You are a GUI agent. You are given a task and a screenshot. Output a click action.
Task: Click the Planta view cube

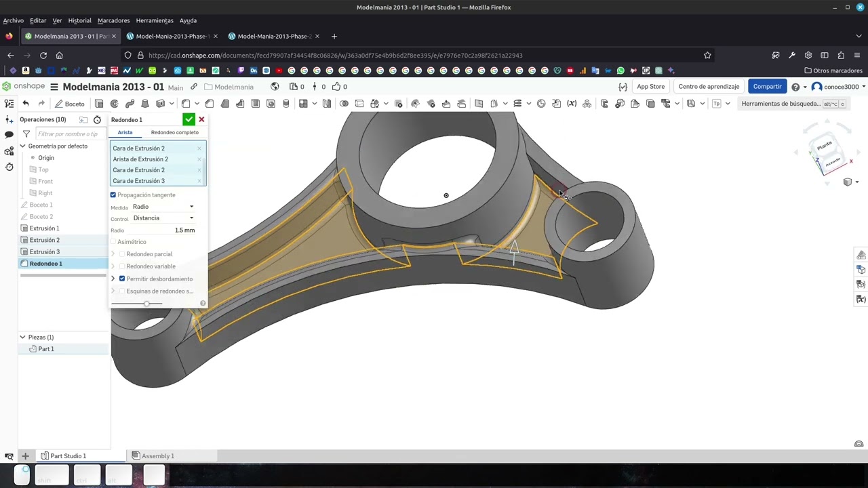pos(824,147)
